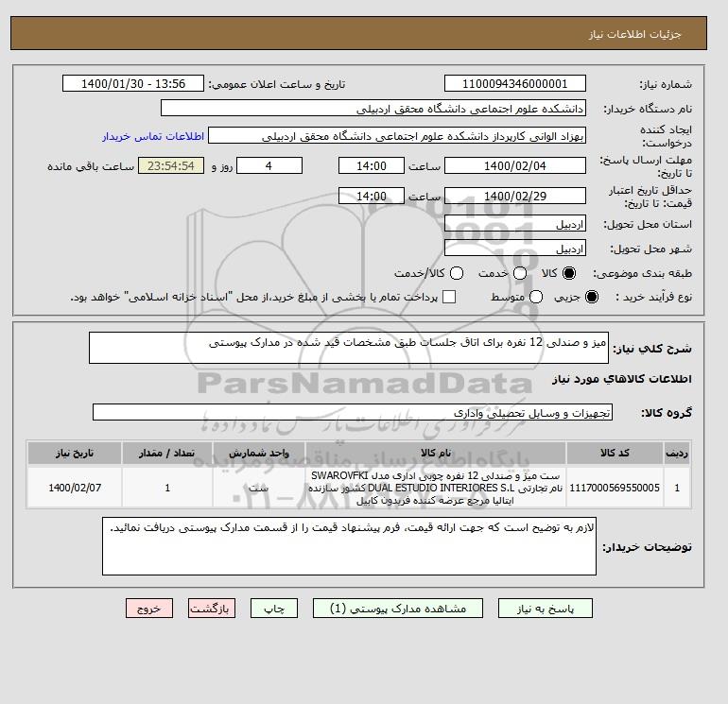728x704 pixels.
Task: Click the نام کالا column header
Action: pos(436,453)
